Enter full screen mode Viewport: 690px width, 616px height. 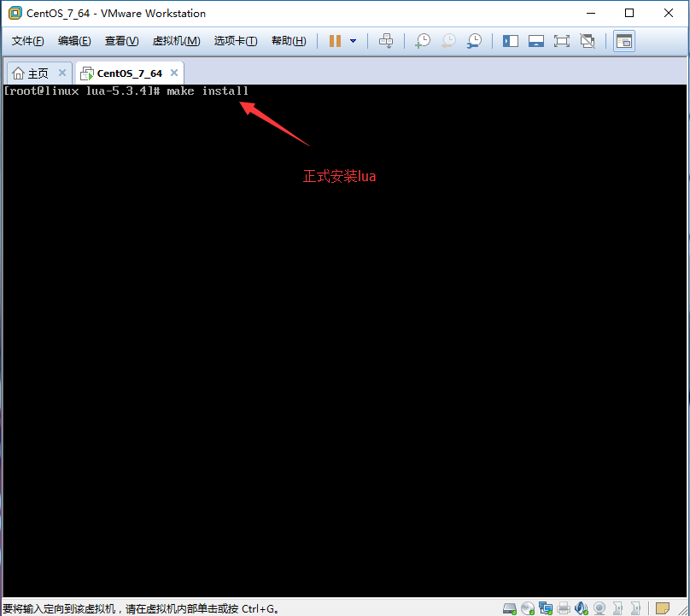coord(562,41)
